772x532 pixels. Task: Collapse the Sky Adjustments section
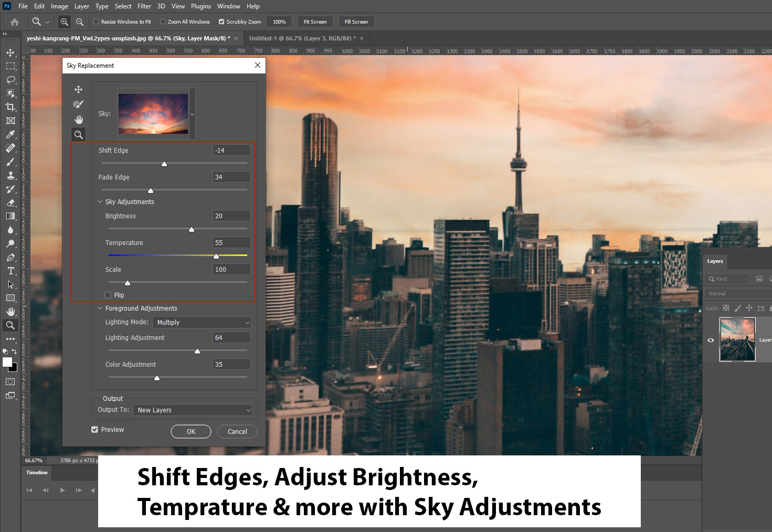tap(100, 202)
